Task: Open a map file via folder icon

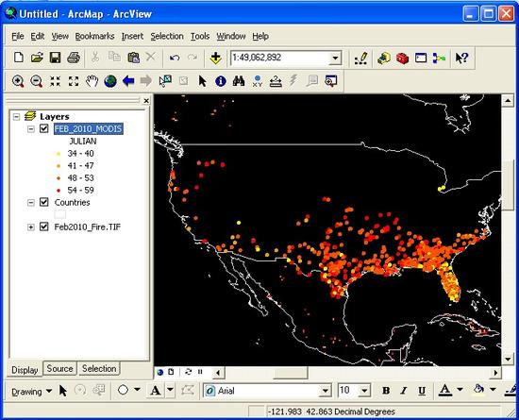Action: coord(37,58)
